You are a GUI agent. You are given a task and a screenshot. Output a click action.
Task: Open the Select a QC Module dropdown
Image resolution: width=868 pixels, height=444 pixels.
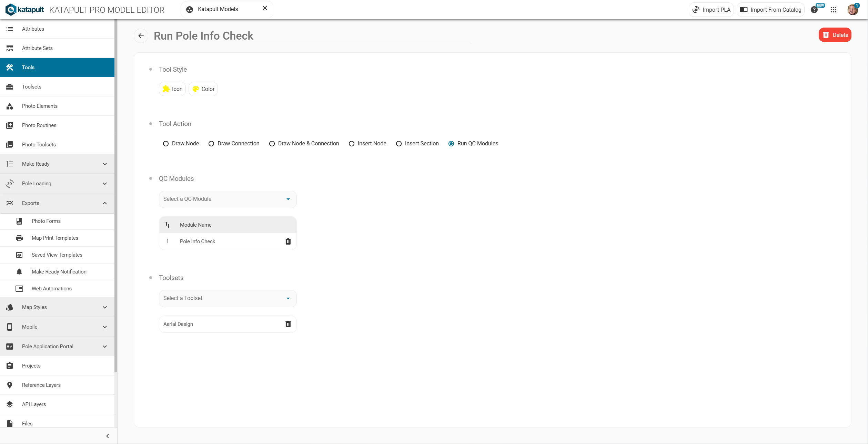point(228,199)
